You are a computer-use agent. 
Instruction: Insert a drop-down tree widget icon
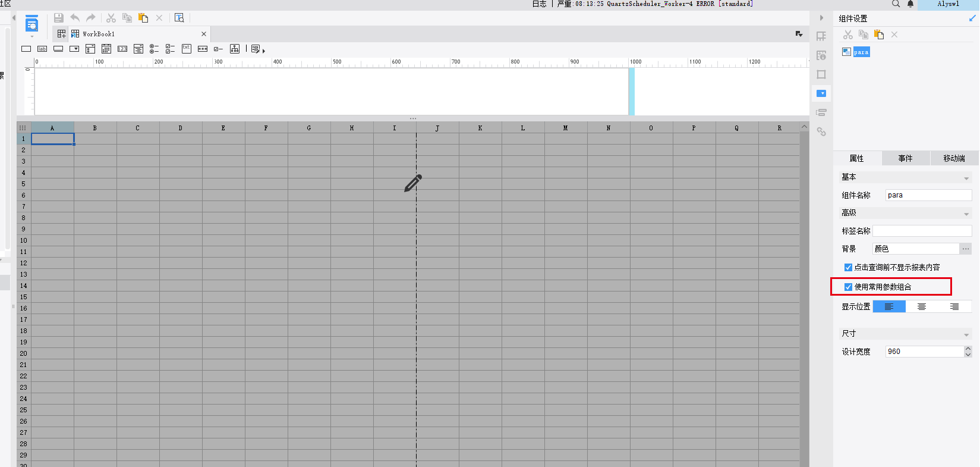138,49
